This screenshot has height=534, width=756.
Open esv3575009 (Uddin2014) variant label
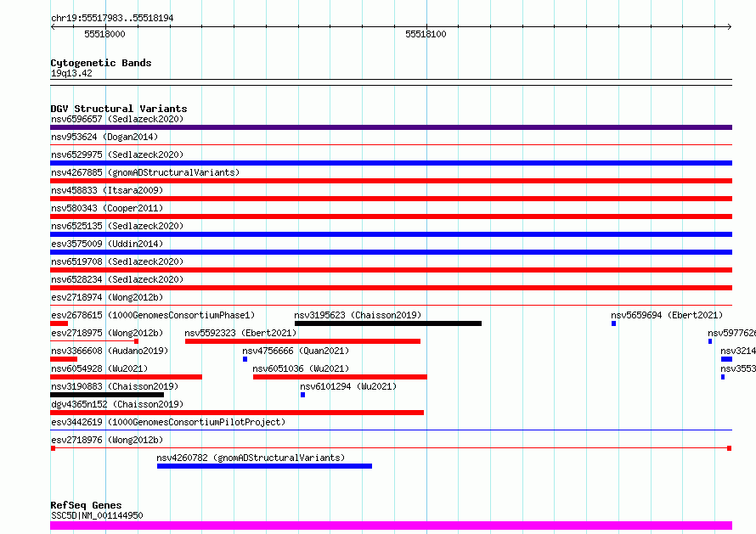(x=107, y=244)
